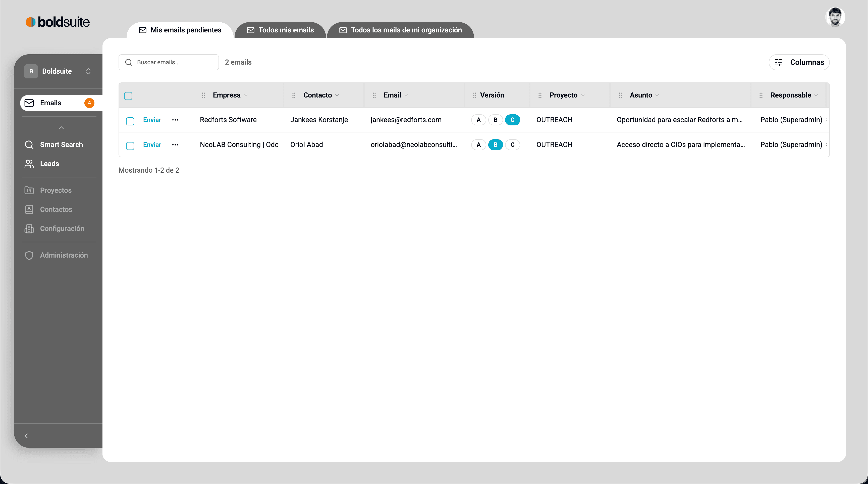Grab the Responsable column drag handle
The width and height of the screenshot is (868, 484).
(761, 95)
